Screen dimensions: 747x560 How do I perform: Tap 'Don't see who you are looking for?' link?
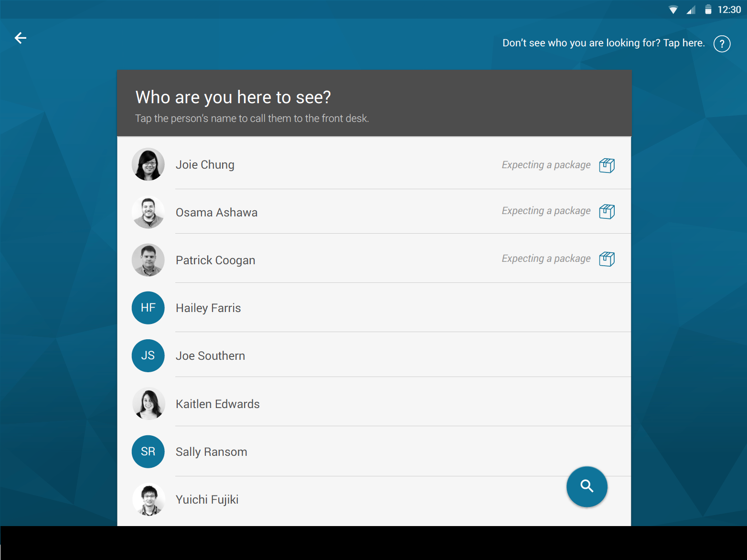[603, 43]
